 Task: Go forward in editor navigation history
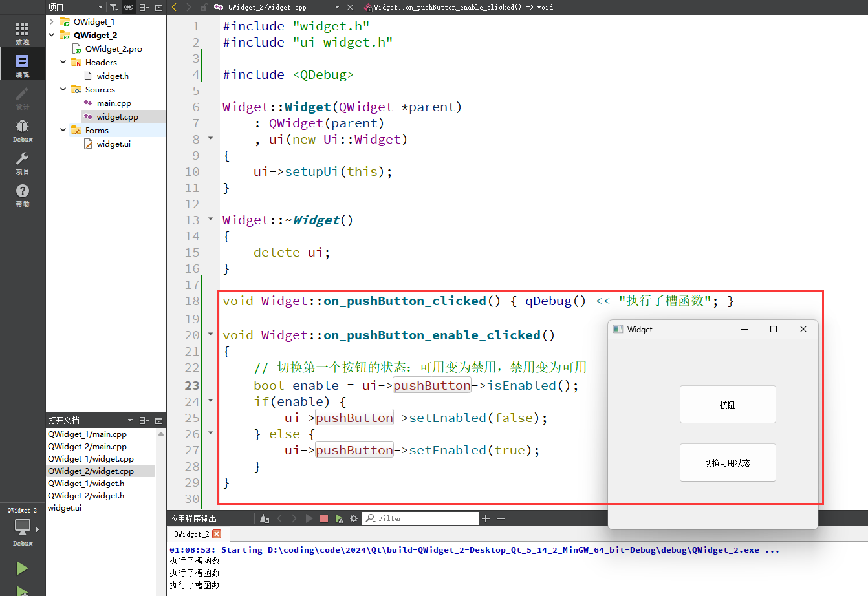(189, 7)
